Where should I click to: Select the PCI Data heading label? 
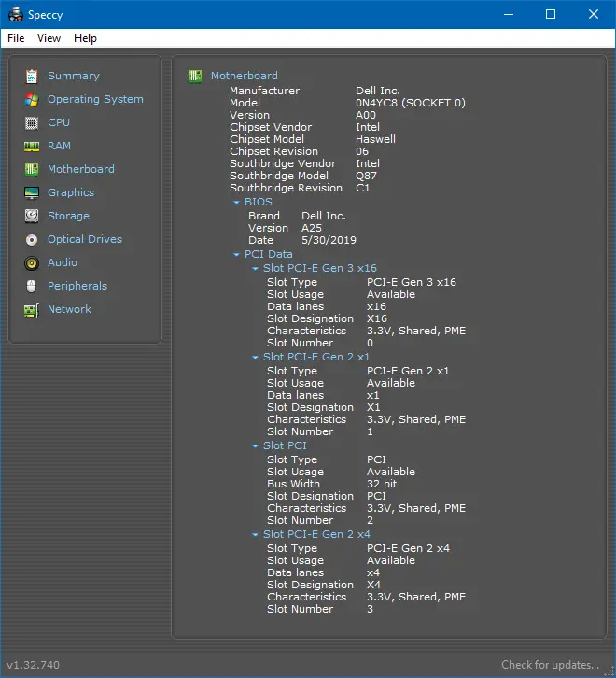pyautogui.click(x=269, y=254)
